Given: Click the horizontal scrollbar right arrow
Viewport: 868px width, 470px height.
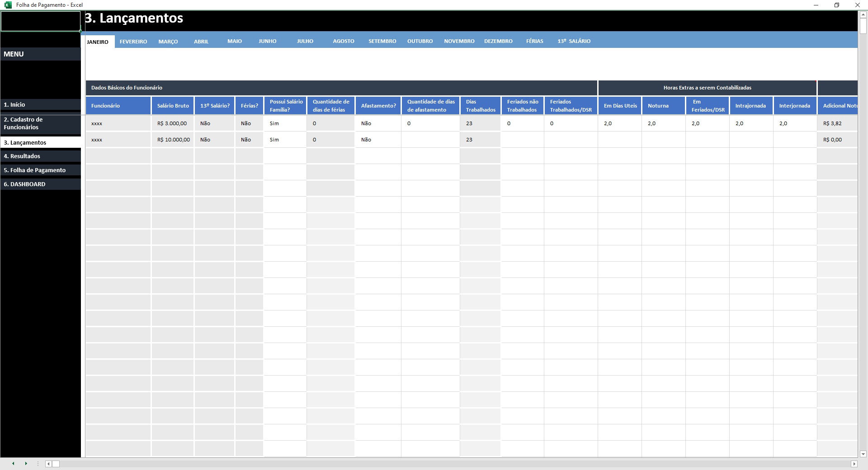Looking at the screenshot, I should tap(854, 464).
